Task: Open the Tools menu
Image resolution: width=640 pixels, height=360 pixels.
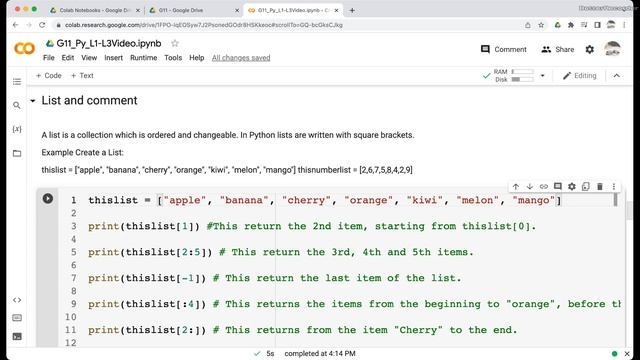Action: pyautogui.click(x=173, y=58)
